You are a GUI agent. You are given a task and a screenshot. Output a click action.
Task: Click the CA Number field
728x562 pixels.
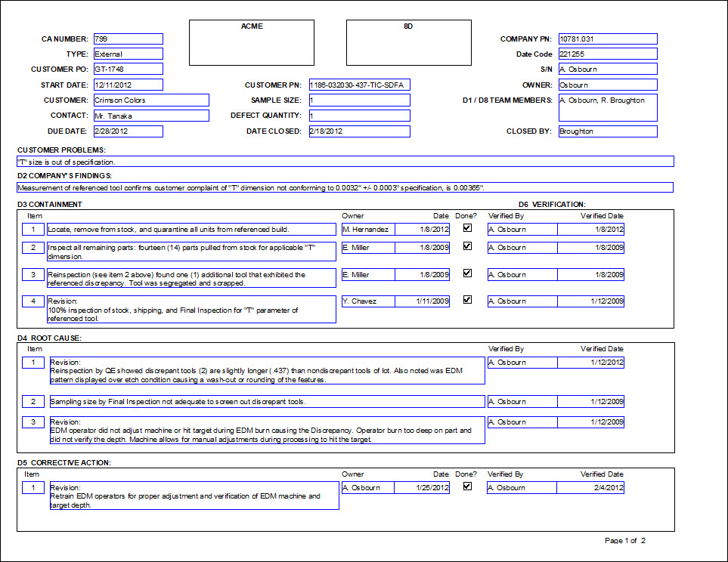(128, 39)
